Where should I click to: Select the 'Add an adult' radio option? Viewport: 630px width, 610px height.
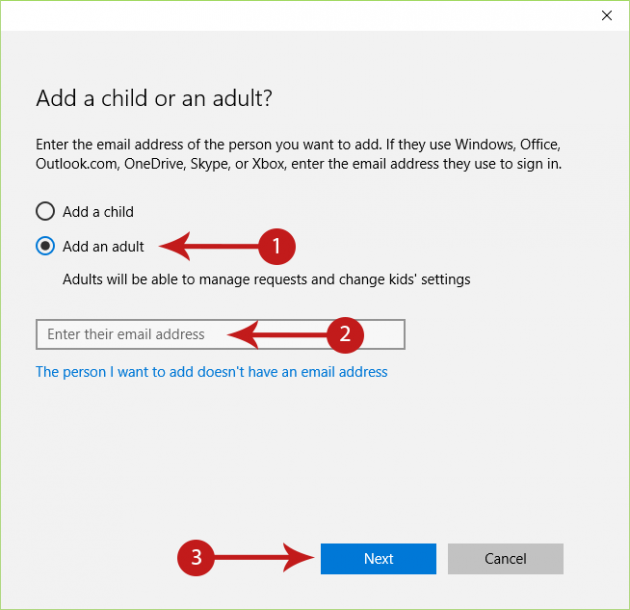45,246
